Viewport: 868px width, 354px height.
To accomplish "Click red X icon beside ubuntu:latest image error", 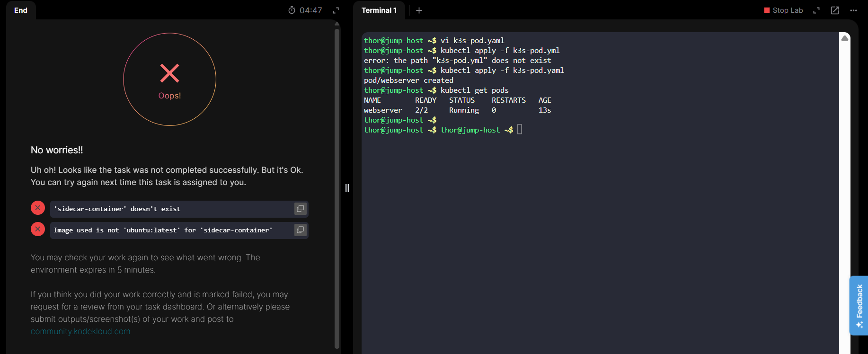I will 38,229.
